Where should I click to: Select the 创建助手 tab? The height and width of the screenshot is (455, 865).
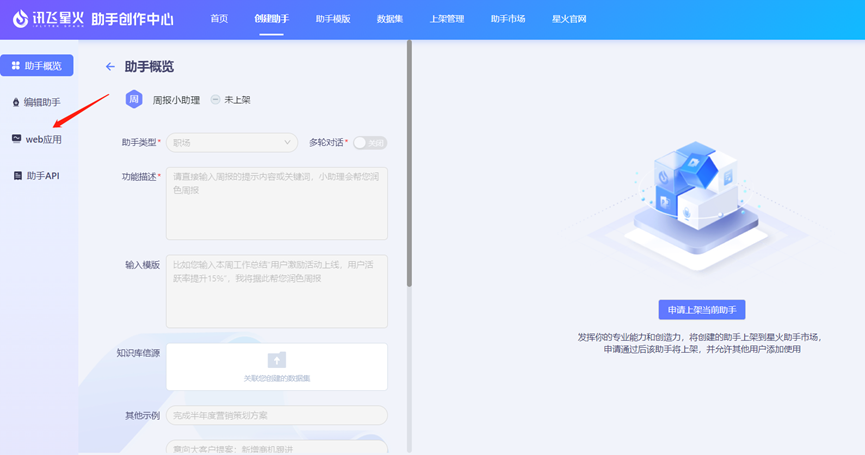pyautogui.click(x=271, y=19)
